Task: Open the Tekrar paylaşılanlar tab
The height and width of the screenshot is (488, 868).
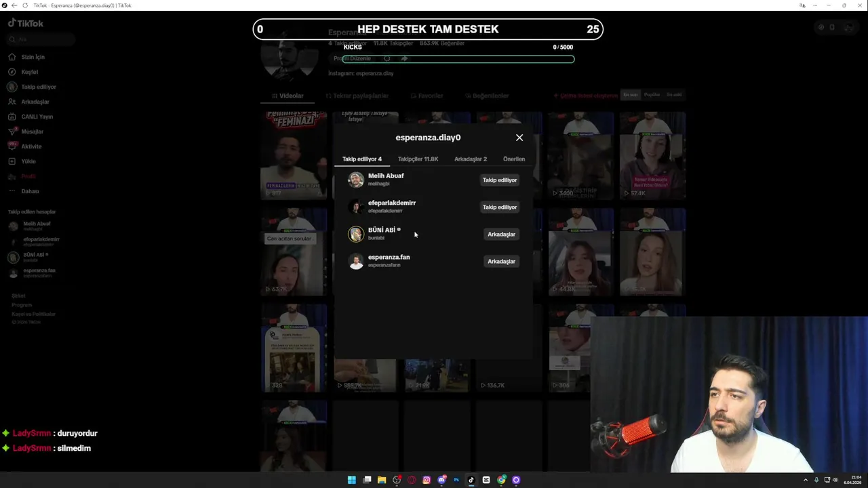Action: coord(357,96)
